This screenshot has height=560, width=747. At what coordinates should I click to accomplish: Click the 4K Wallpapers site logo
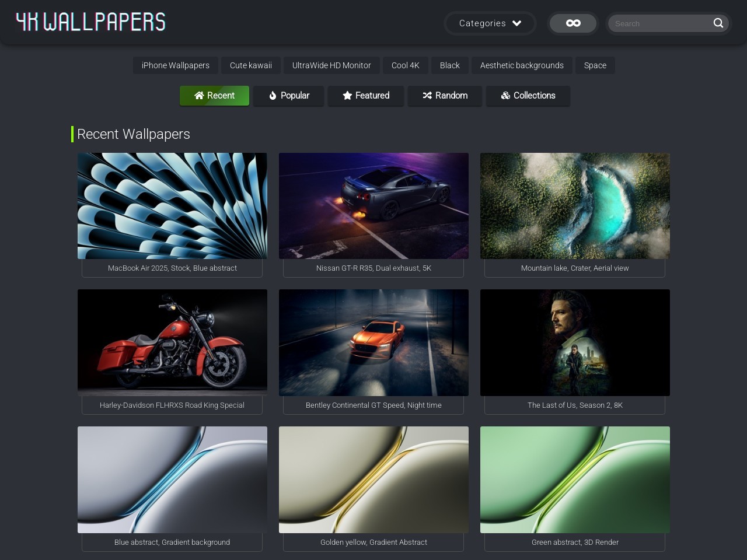point(90,22)
